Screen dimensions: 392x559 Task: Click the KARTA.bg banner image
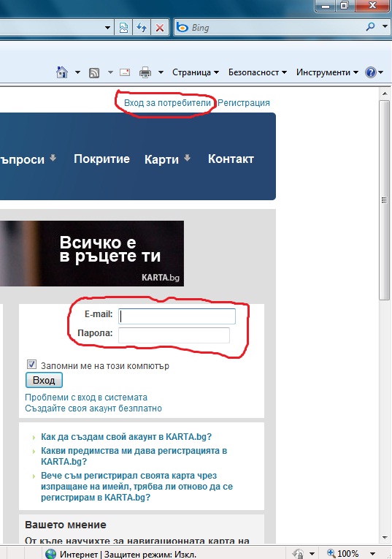coord(92,253)
